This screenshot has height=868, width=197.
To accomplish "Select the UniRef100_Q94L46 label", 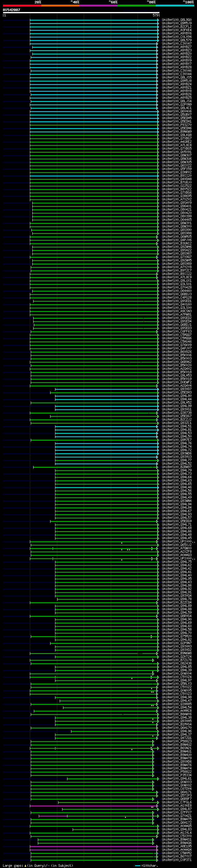I will (x=177, y=487).
